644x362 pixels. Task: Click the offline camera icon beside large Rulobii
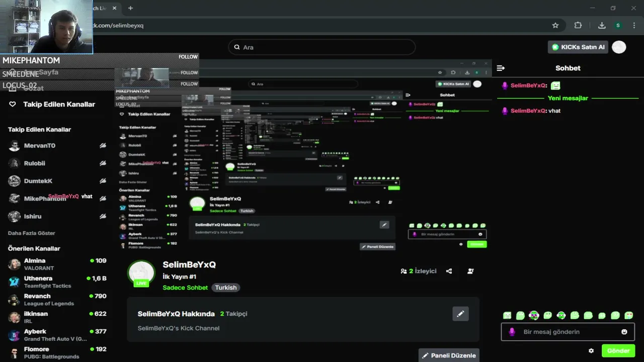click(103, 163)
